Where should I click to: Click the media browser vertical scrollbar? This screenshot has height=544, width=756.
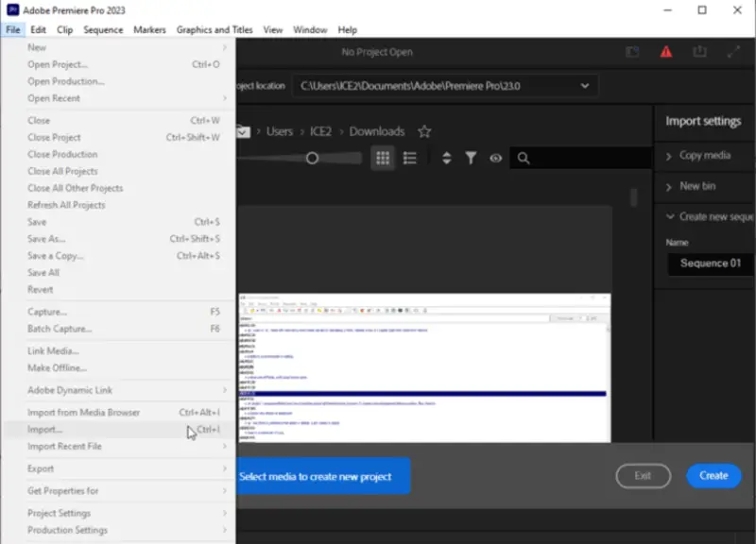(x=633, y=197)
